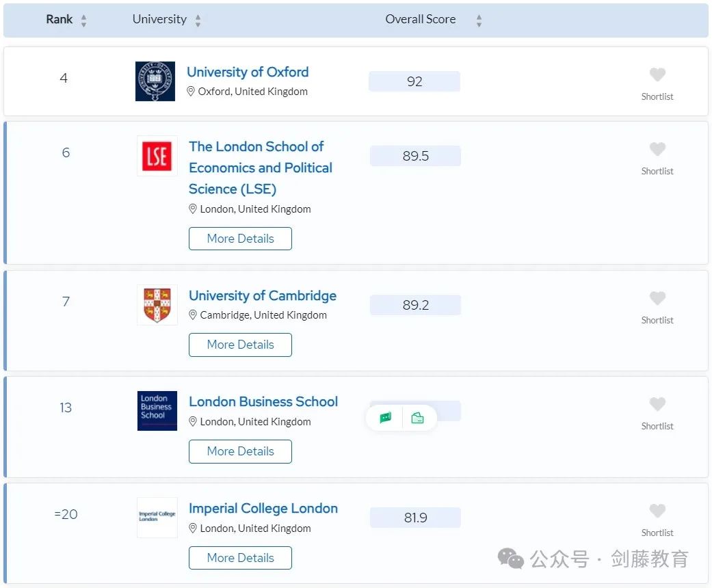This screenshot has width=712, height=588.
Task: Click rank 13 in London Business School row
Action: click(x=66, y=407)
